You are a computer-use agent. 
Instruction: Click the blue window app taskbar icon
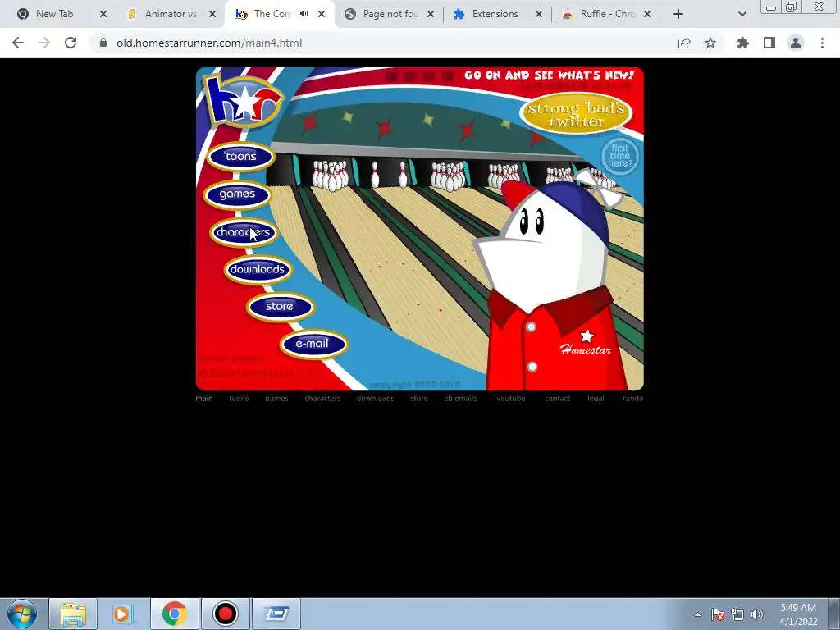point(276,614)
